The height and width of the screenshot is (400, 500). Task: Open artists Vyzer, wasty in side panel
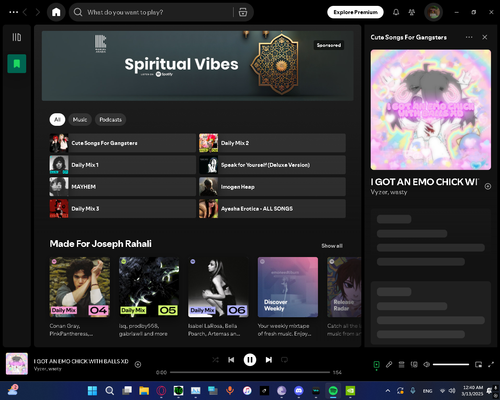click(x=389, y=192)
